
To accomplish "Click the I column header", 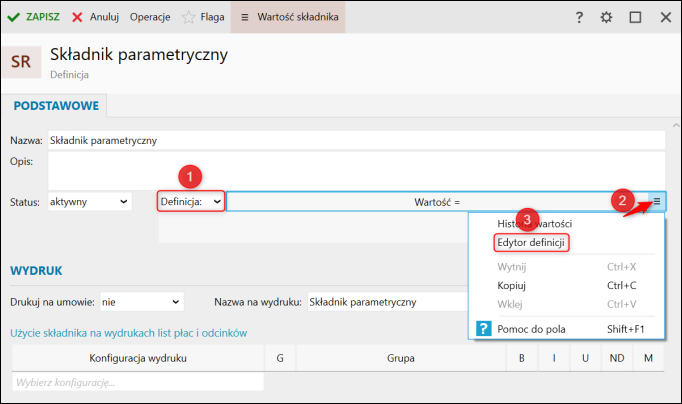I will click(x=554, y=358).
